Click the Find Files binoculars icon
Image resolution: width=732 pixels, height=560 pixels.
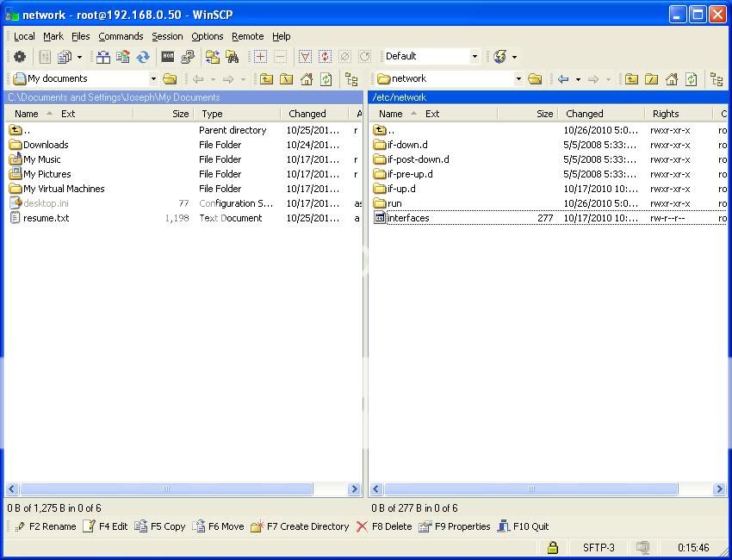click(232, 57)
